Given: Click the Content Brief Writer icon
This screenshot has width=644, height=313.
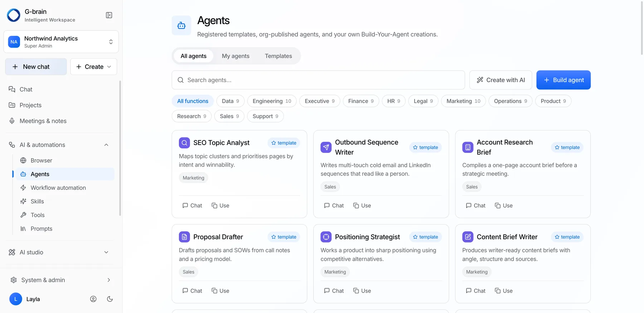Looking at the screenshot, I should [x=468, y=237].
